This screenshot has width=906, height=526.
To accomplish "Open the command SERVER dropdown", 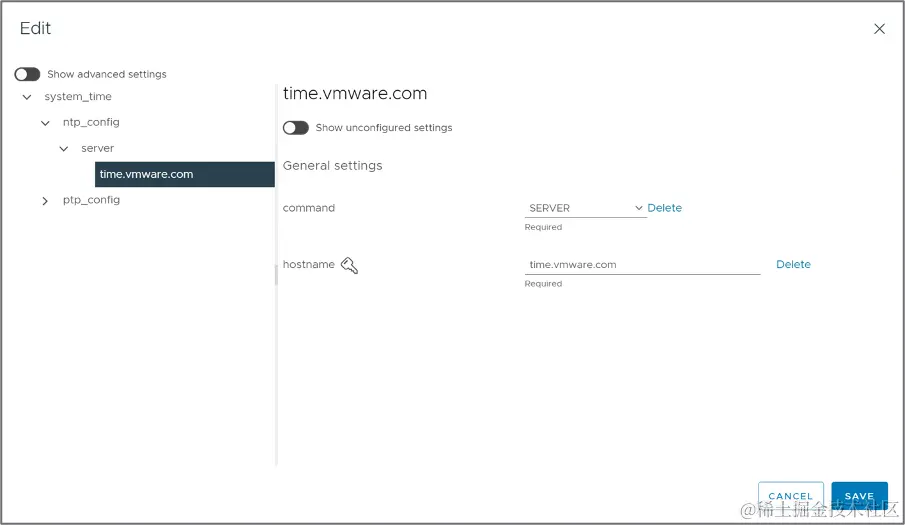I will point(585,208).
